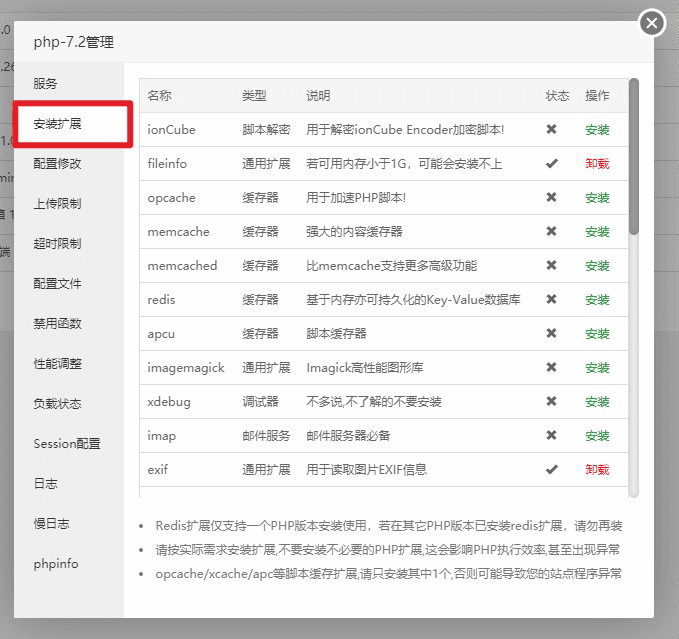Close the php-7.2 management dialog
679x639 pixels.
tap(651, 22)
